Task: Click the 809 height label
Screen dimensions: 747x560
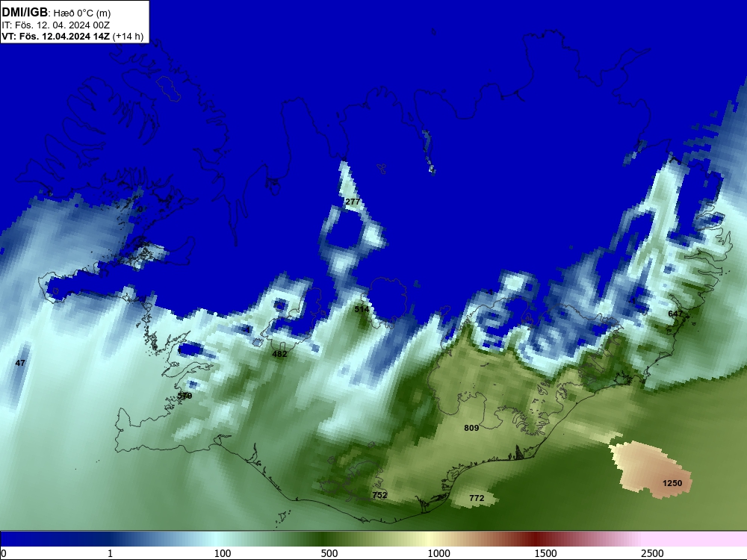Action: [x=471, y=428]
